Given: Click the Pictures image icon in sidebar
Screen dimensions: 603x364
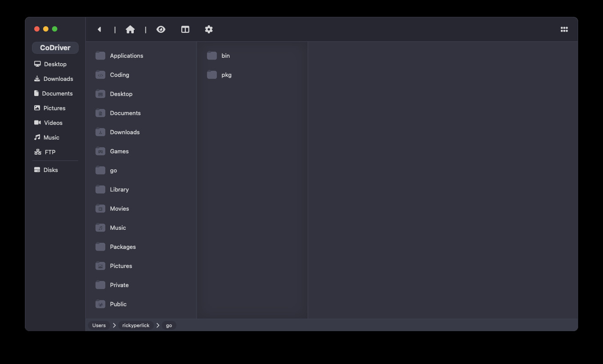Looking at the screenshot, I should (37, 108).
